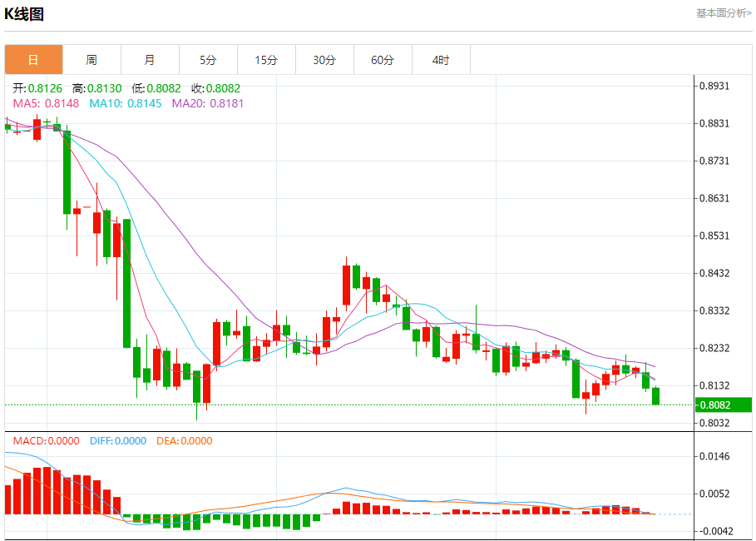Click the 0.8531 price axis label
This screenshot has height=541, width=756.
(714, 236)
